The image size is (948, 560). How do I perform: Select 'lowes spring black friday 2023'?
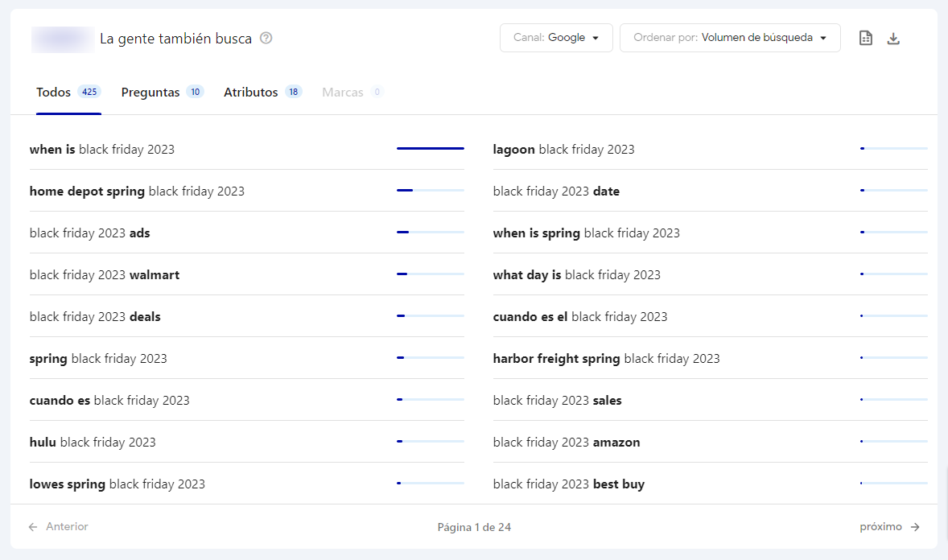click(117, 484)
